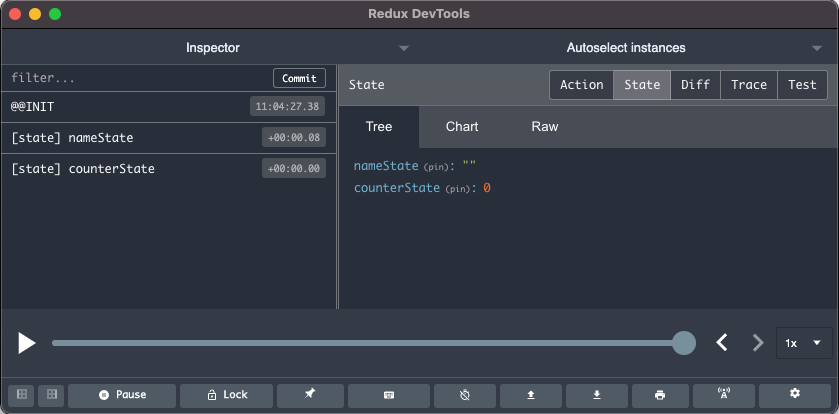This screenshot has height=414, width=839.
Task: Click the action timeline slider handle
Action: point(683,343)
